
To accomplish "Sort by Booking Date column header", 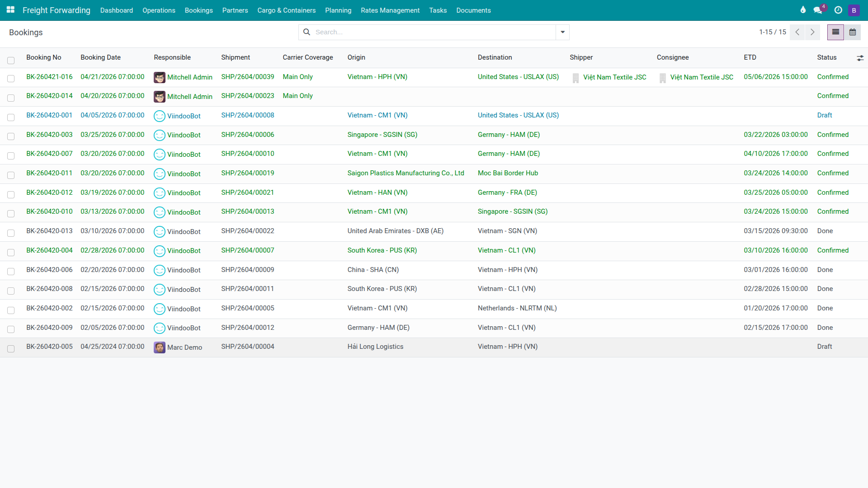I will [x=100, y=57].
